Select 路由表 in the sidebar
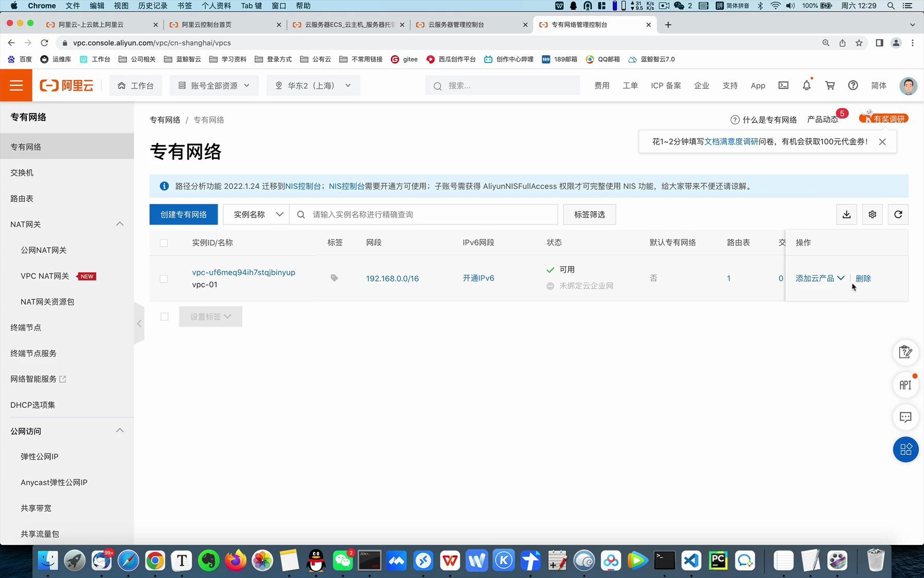The height and width of the screenshot is (578, 924). click(x=22, y=199)
